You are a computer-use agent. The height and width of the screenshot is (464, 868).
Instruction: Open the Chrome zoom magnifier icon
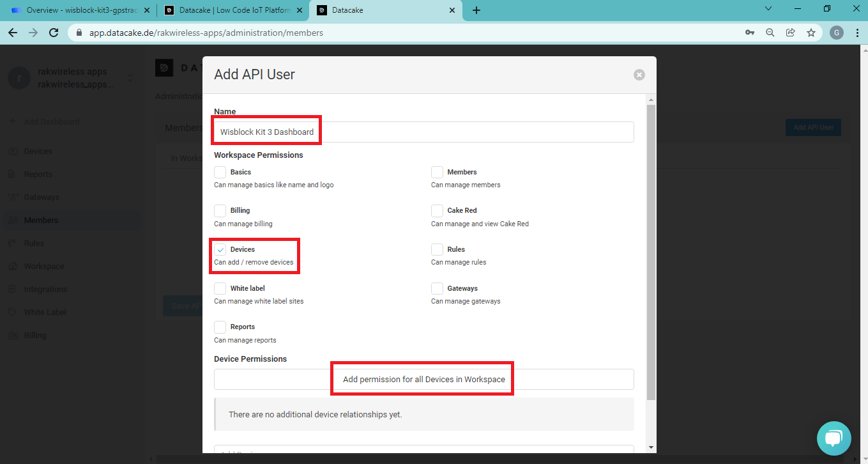[770, 33]
